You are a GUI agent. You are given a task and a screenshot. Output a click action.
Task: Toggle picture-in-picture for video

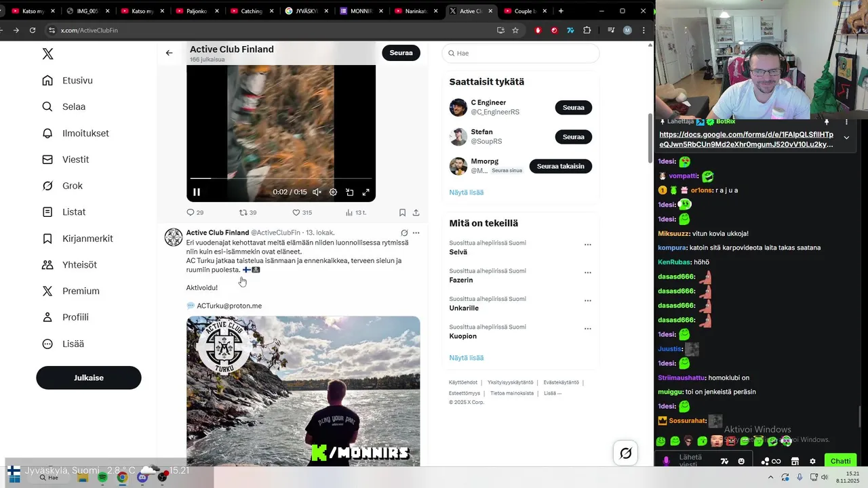(349, 192)
